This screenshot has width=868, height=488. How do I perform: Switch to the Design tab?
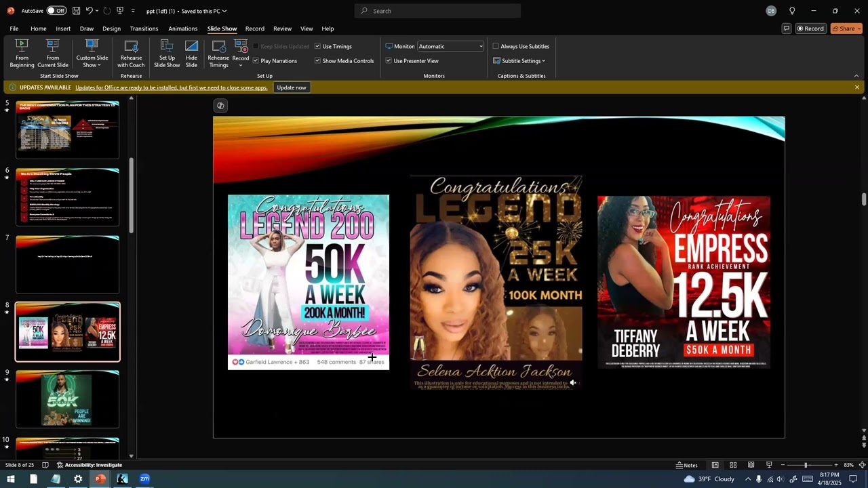click(x=112, y=28)
